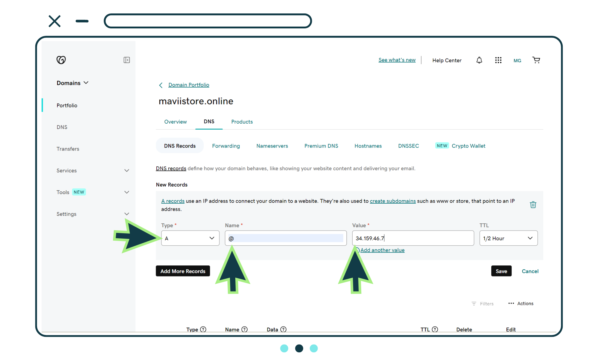This screenshot has width=598, height=364.
Task: Expand the Tools sidebar section
Action: pos(126,192)
